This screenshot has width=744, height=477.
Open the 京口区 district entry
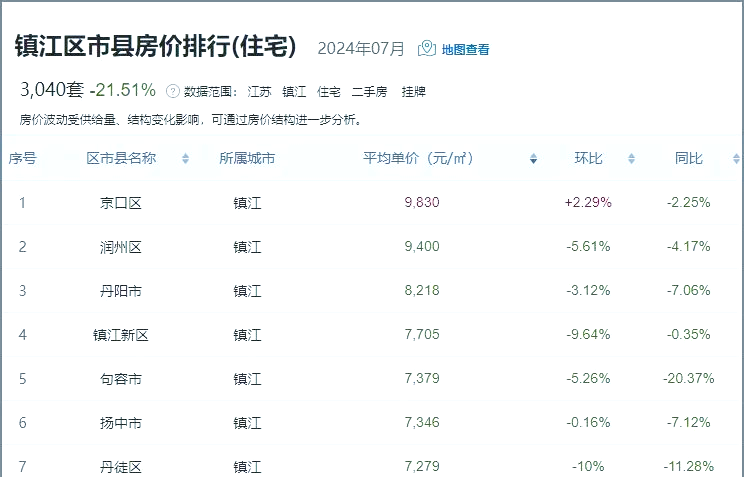click(x=121, y=203)
